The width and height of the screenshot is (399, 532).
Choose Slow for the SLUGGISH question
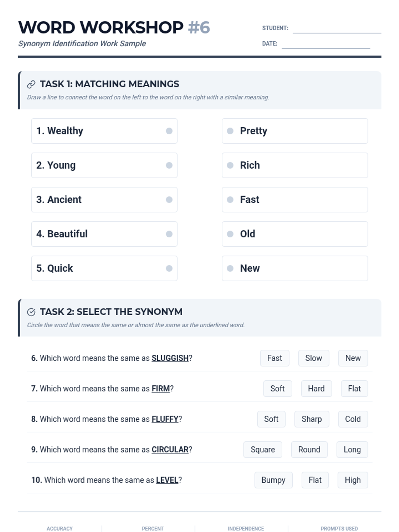coord(314,358)
